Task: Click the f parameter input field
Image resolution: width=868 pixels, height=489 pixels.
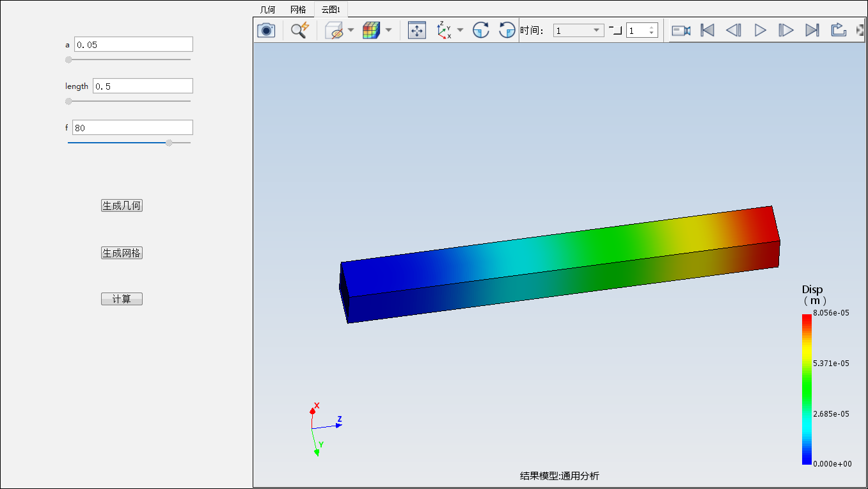Action: pos(132,127)
